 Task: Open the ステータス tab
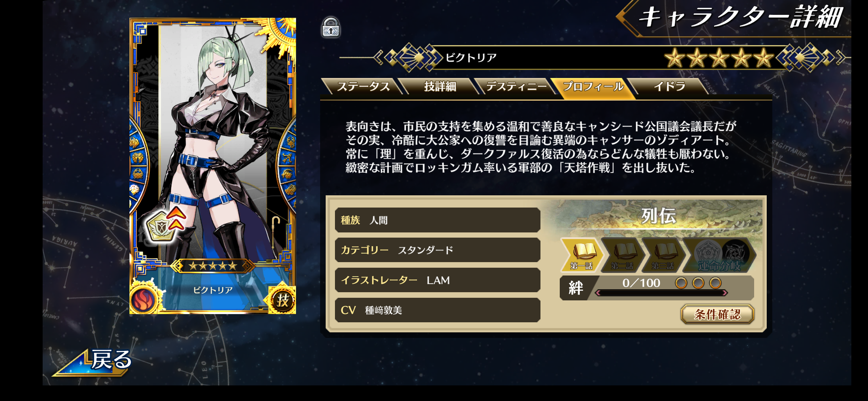(362, 86)
